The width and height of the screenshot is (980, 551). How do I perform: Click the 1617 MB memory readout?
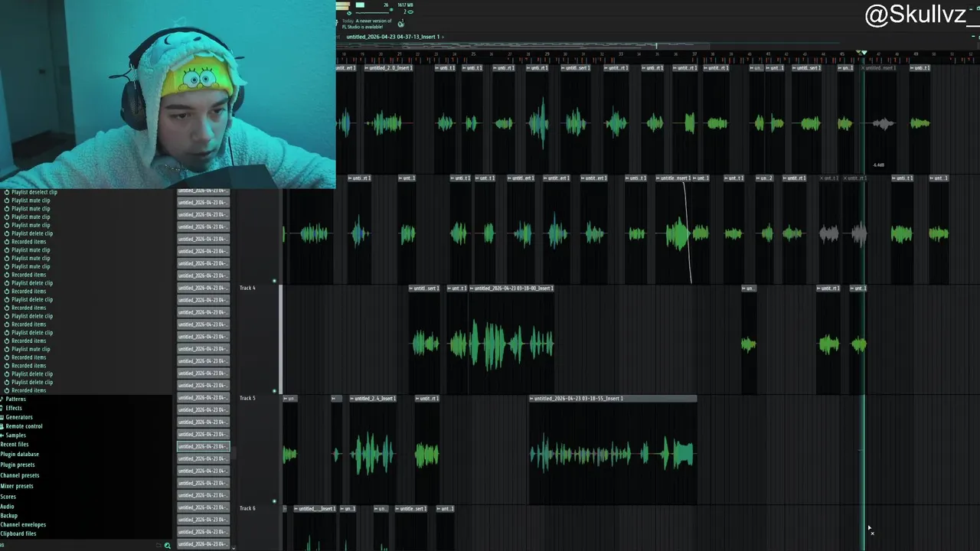coord(405,5)
